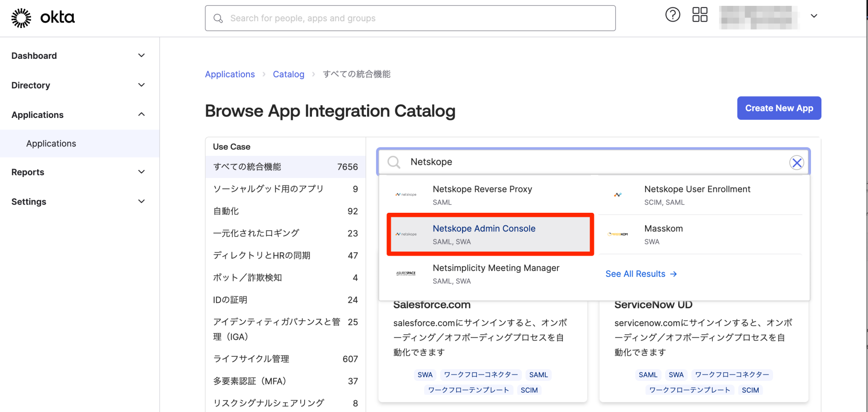
Task: Click the apps grid icon near the avatar
Action: pos(699,14)
